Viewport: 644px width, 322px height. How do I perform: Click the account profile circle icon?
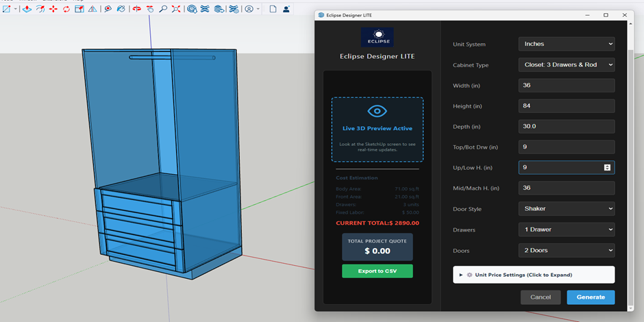click(249, 9)
